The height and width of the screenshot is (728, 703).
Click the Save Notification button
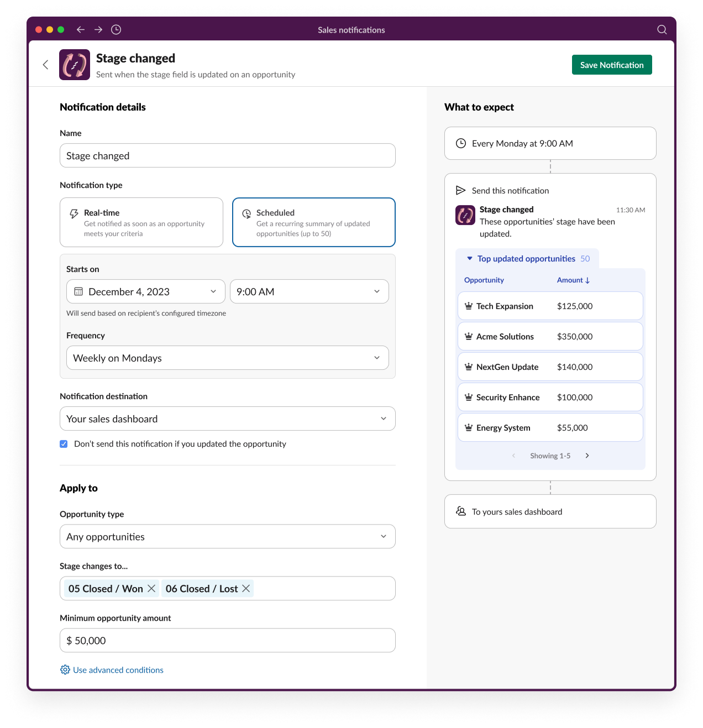click(x=611, y=65)
